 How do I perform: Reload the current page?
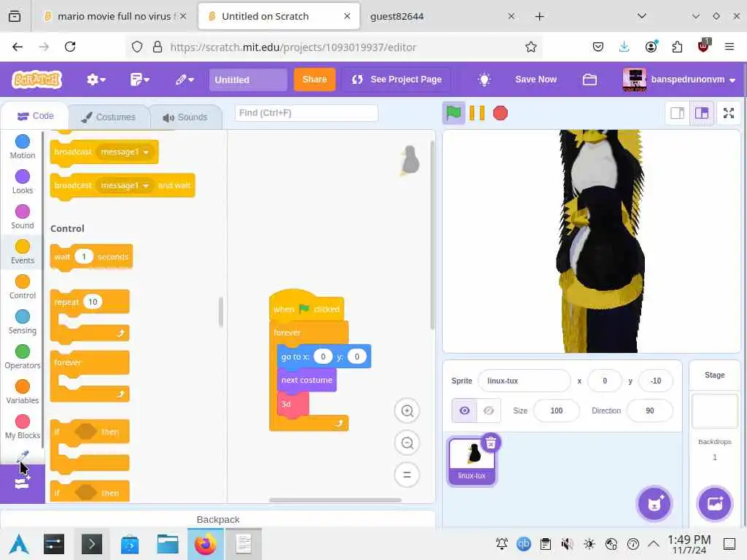coord(70,47)
